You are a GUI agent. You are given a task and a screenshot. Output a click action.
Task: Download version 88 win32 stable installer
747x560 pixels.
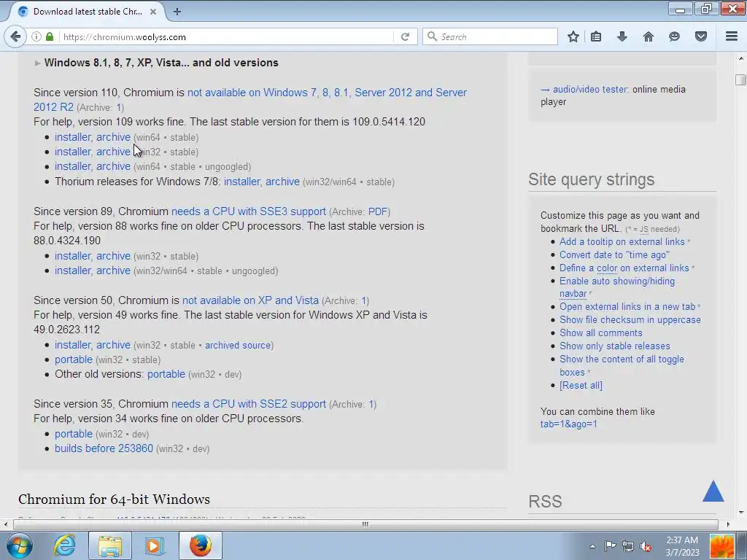click(72, 256)
